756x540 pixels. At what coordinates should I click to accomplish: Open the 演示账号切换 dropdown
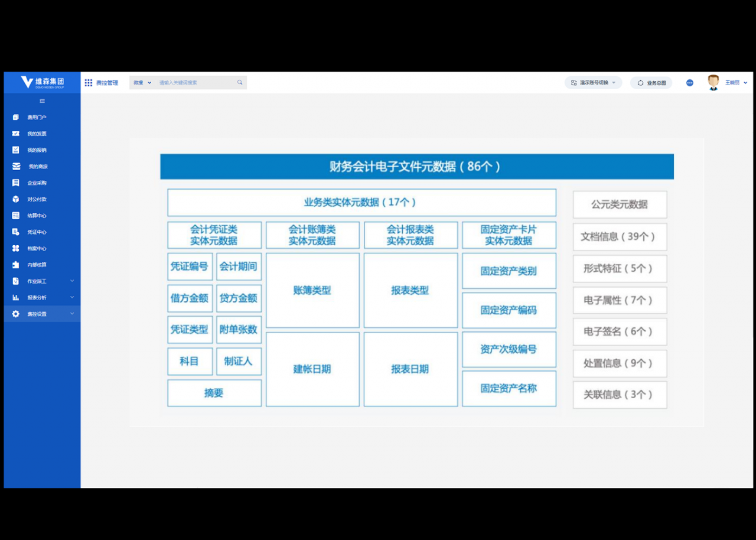point(594,83)
